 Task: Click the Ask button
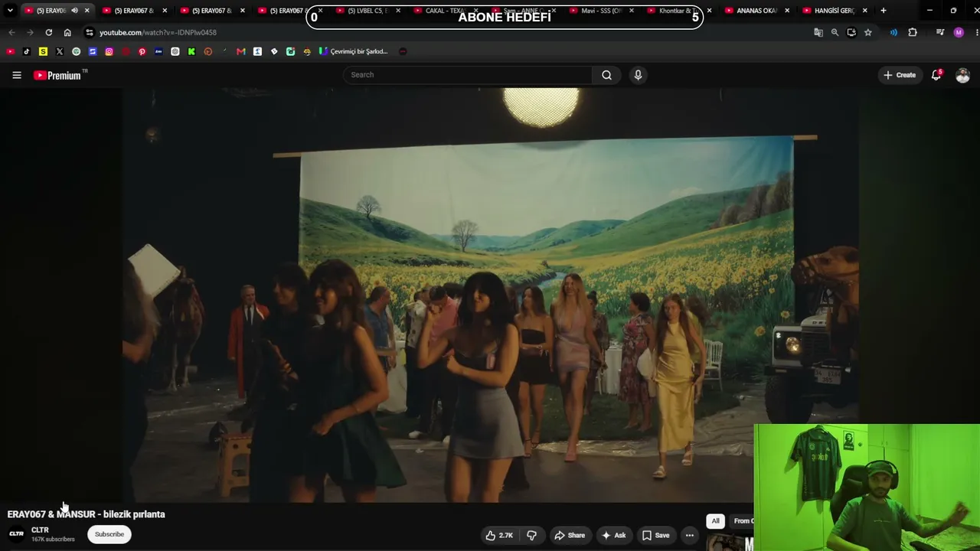pyautogui.click(x=614, y=536)
